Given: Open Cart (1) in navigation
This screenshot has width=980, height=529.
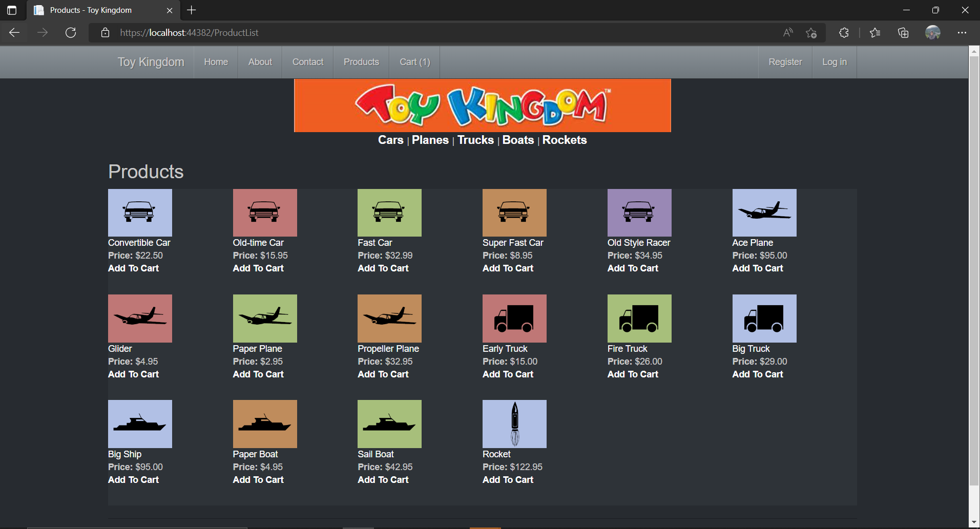Looking at the screenshot, I should (414, 62).
